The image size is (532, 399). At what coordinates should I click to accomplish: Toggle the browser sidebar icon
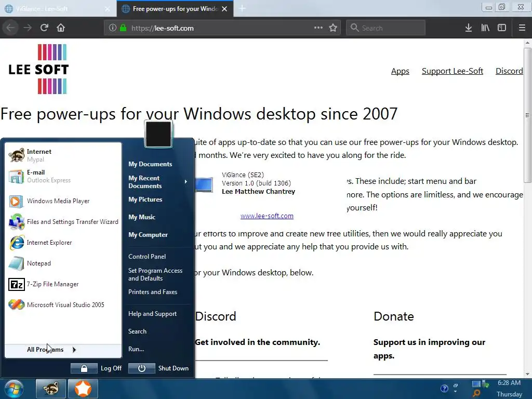502,28
